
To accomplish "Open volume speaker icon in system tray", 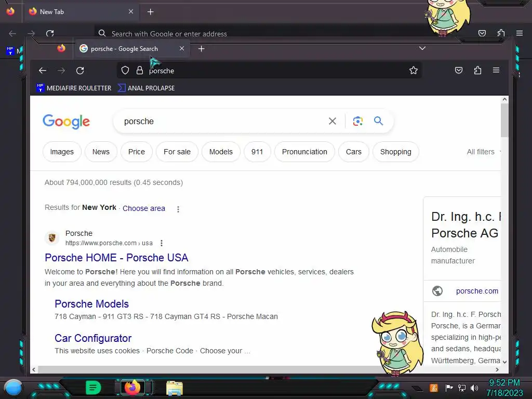I will pyautogui.click(x=474, y=388).
